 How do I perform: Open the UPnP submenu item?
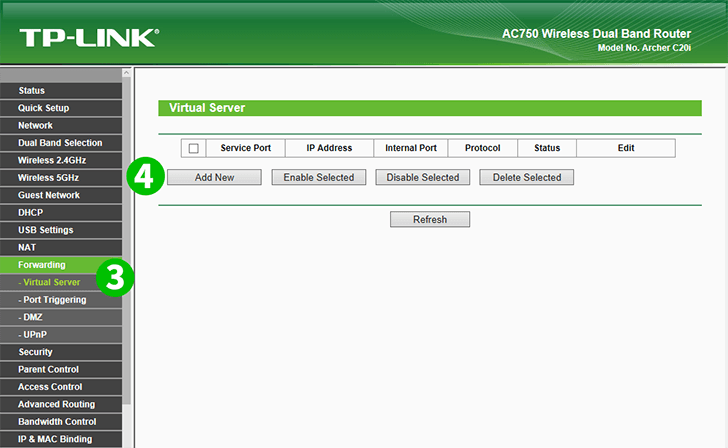point(61,334)
